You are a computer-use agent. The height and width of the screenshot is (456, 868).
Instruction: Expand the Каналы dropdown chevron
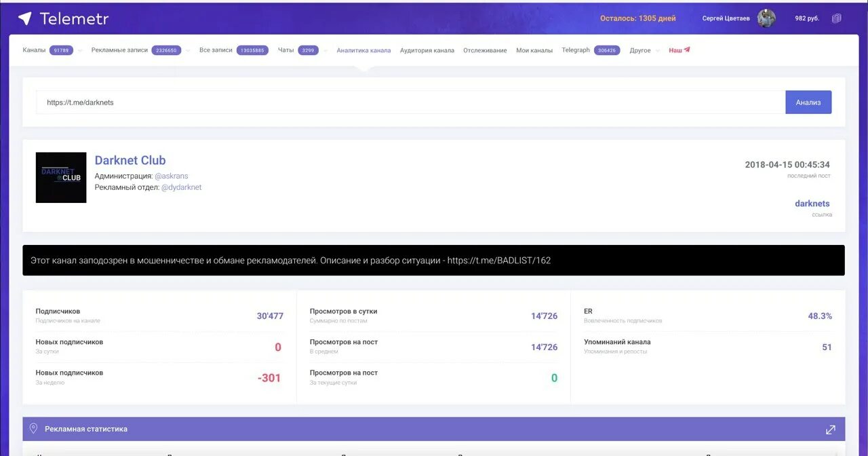point(80,51)
